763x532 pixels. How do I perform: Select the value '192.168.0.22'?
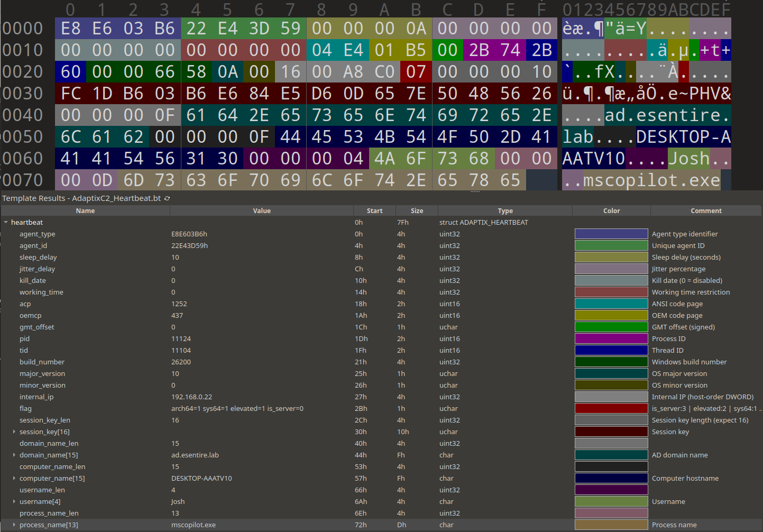pyautogui.click(x=191, y=397)
